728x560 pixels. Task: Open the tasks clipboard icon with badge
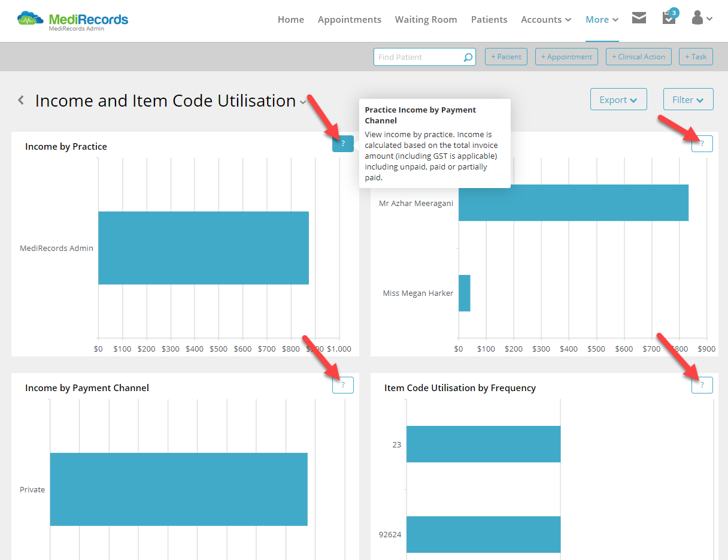pos(669,17)
